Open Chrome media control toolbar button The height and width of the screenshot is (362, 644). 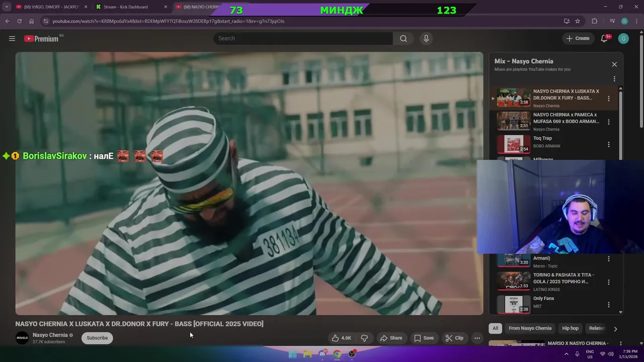pyautogui.click(x=612, y=21)
